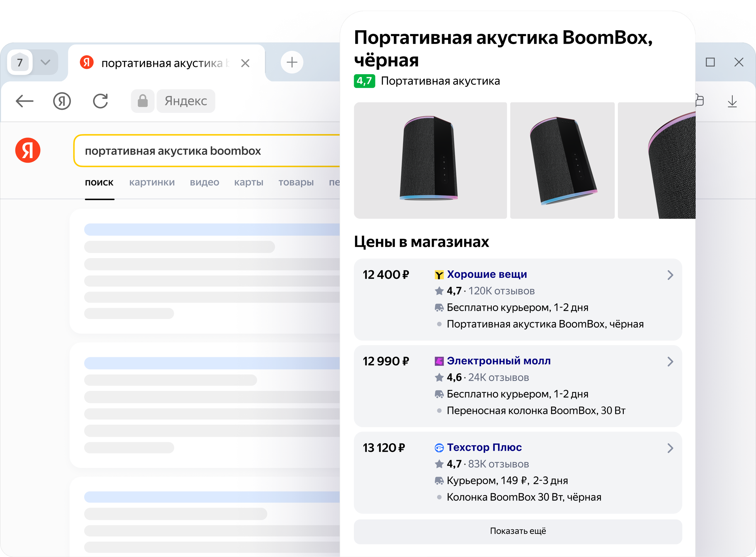
Task: Click the padlock site security icon
Action: tap(143, 101)
